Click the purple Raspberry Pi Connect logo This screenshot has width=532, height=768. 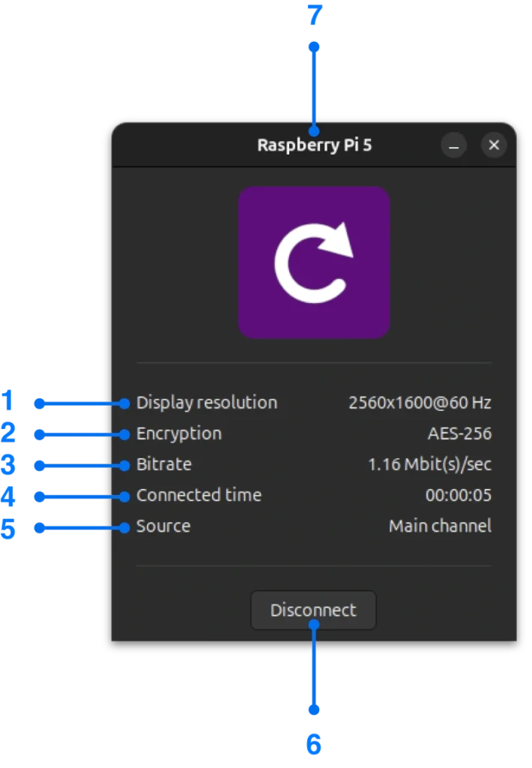pos(314,262)
